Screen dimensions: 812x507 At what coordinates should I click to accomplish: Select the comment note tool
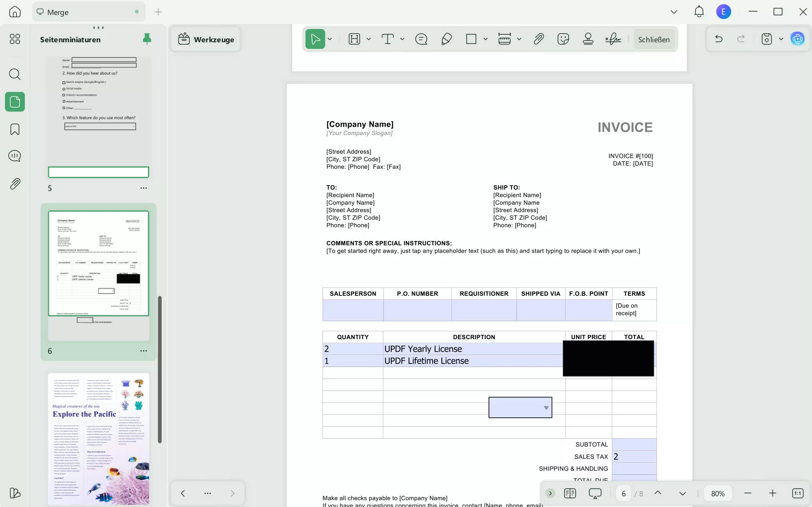[x=421, y=39]
